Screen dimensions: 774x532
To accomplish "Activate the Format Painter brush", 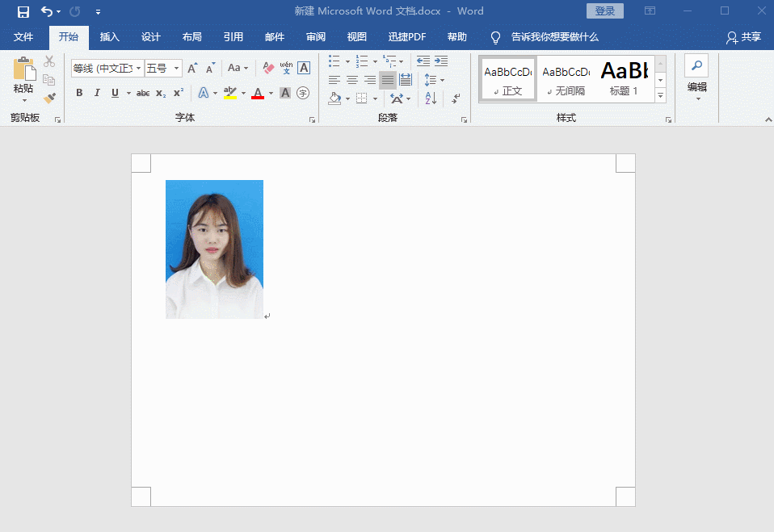I will point(48,98).
